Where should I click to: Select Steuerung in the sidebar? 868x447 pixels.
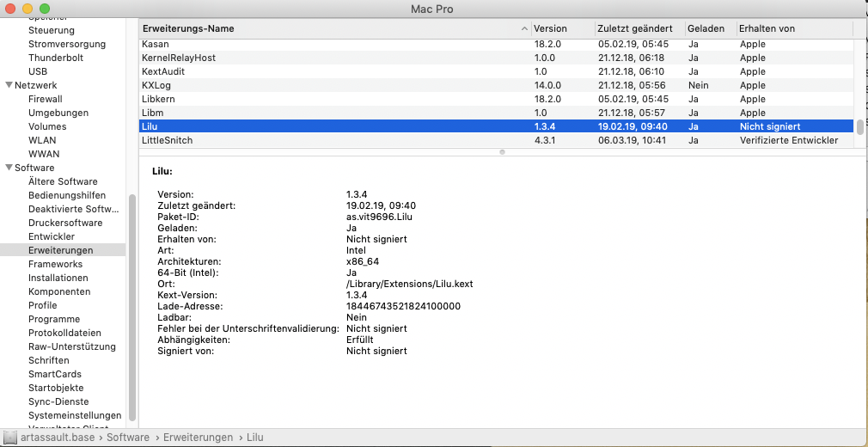pyautogui.click(x=52, y=30)
